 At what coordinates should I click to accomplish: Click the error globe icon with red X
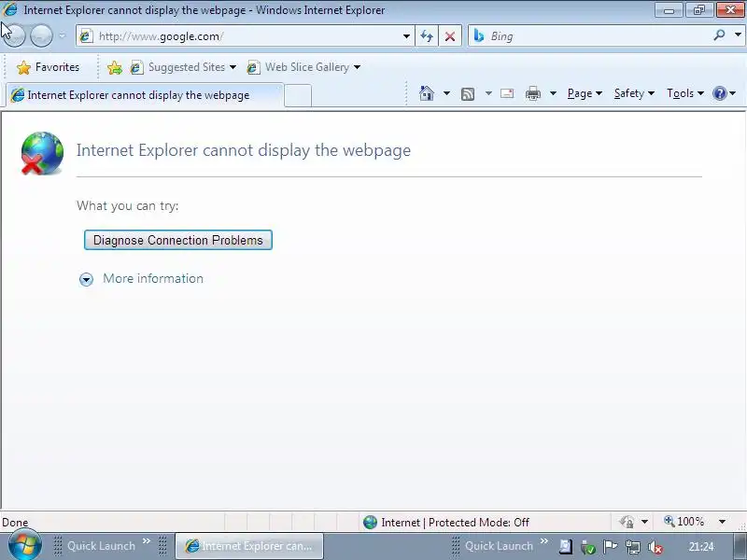tap(42, 153)
